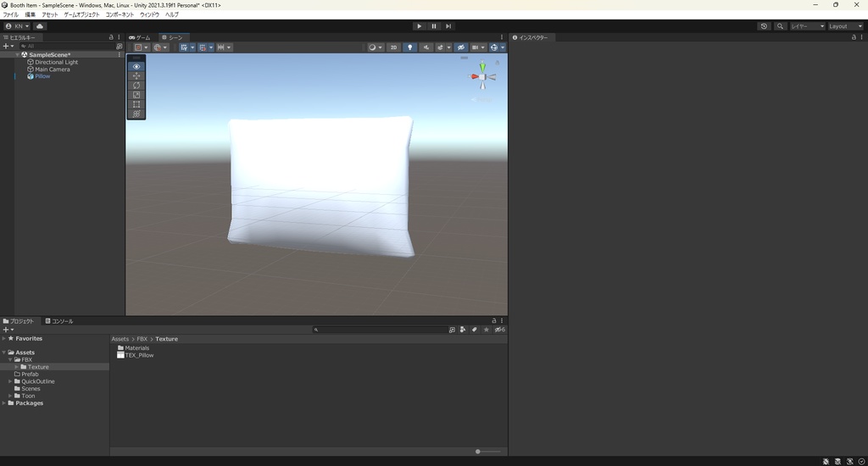
Task: Toggle scene lighting bulb button
Action: click(409, 47)
